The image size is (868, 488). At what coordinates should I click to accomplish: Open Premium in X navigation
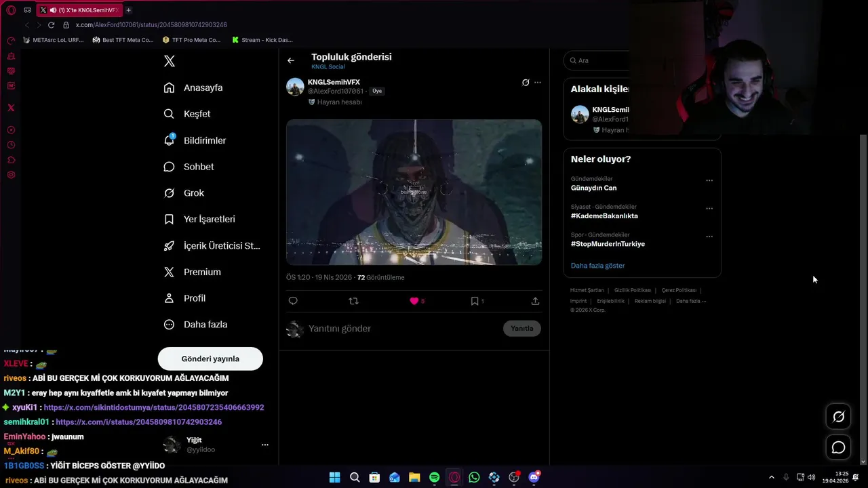pos(193,272)
